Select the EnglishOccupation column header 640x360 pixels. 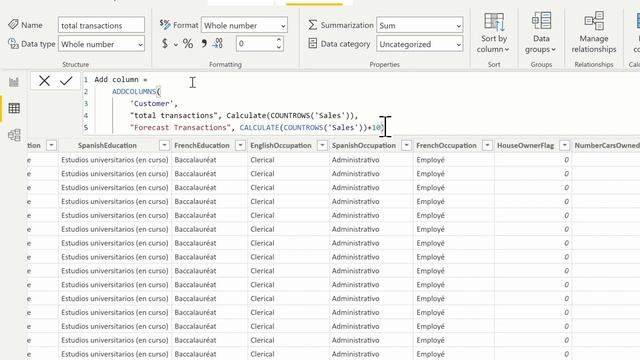point(281,145)
